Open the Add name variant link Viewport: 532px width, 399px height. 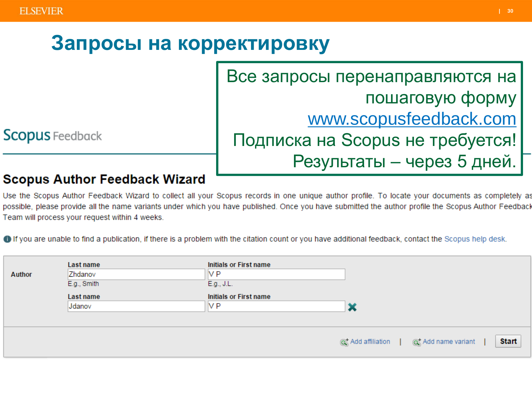(x=449, y=341)
